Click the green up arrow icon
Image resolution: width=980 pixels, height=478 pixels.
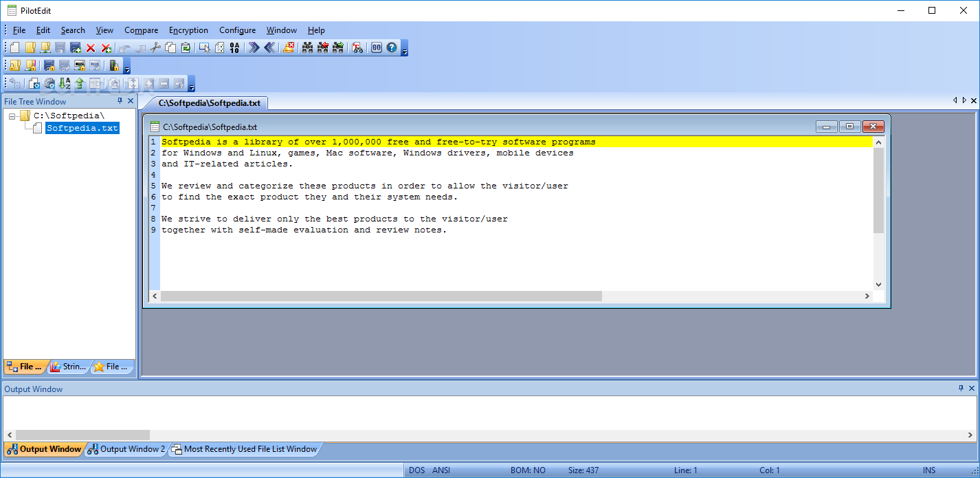(80, 84)
